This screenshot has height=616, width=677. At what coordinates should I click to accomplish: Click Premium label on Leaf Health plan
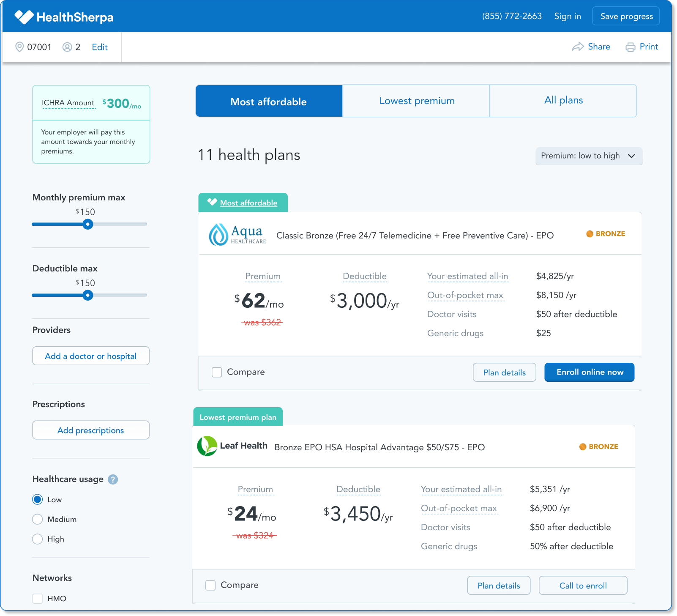255,489
